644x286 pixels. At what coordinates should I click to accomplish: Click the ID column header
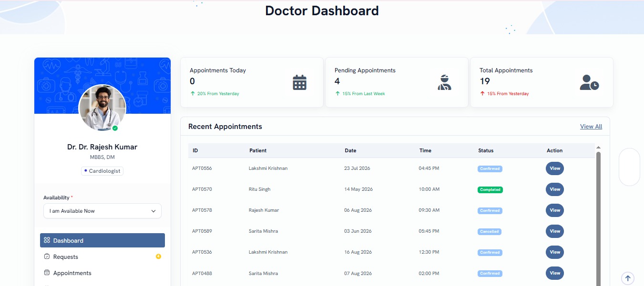195,150
